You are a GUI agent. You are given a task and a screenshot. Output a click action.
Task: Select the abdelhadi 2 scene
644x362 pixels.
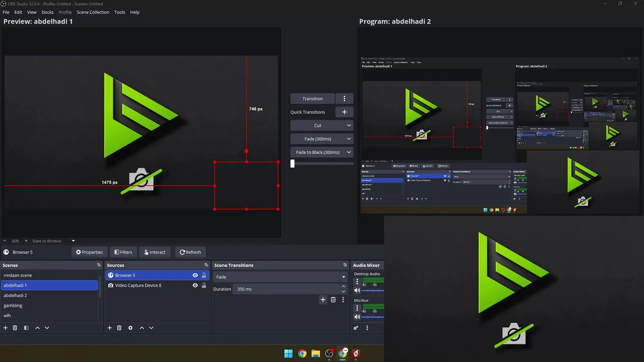[x=49, y=296]
